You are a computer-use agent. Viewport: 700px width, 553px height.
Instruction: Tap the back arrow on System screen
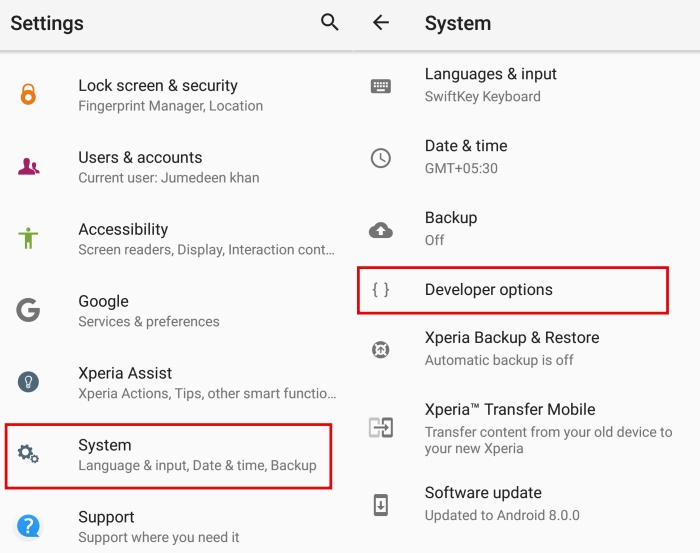pyautogui.click(x=381, y=22)
